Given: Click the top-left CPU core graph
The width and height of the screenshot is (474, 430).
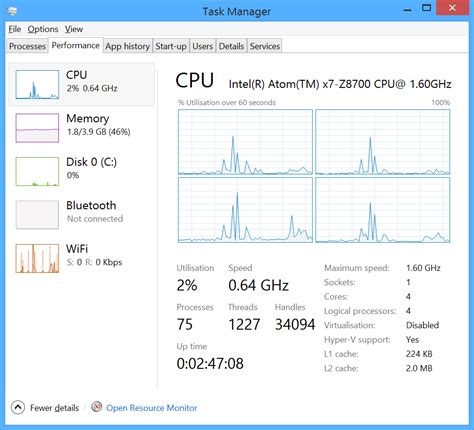Looking at the screenshot, I should coord(245,142).
